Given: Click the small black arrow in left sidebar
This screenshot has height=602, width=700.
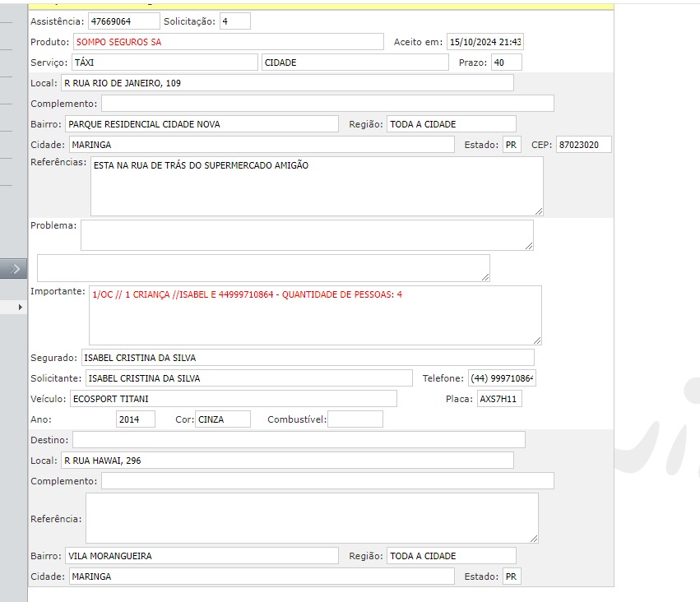Looking at the screenshot, I should pyautogui.click(x=21, y=307).
